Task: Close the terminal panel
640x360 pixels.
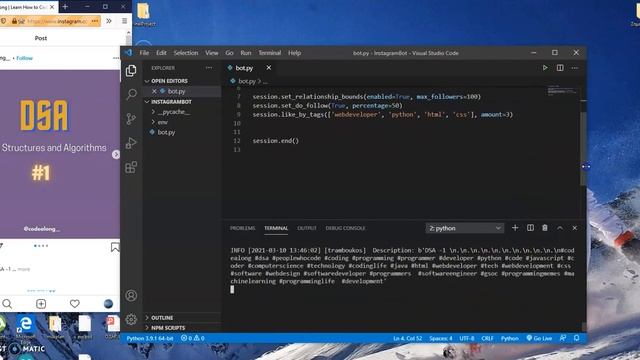Action: coord(575,228)
